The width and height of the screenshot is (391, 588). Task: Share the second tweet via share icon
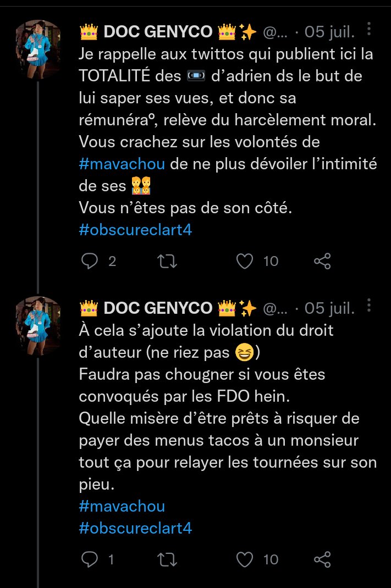(322, 559)
